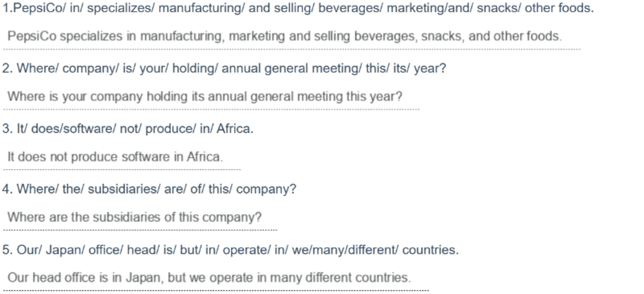
Task: Click the answer field for sentence 2
Action: coord(211,97)
